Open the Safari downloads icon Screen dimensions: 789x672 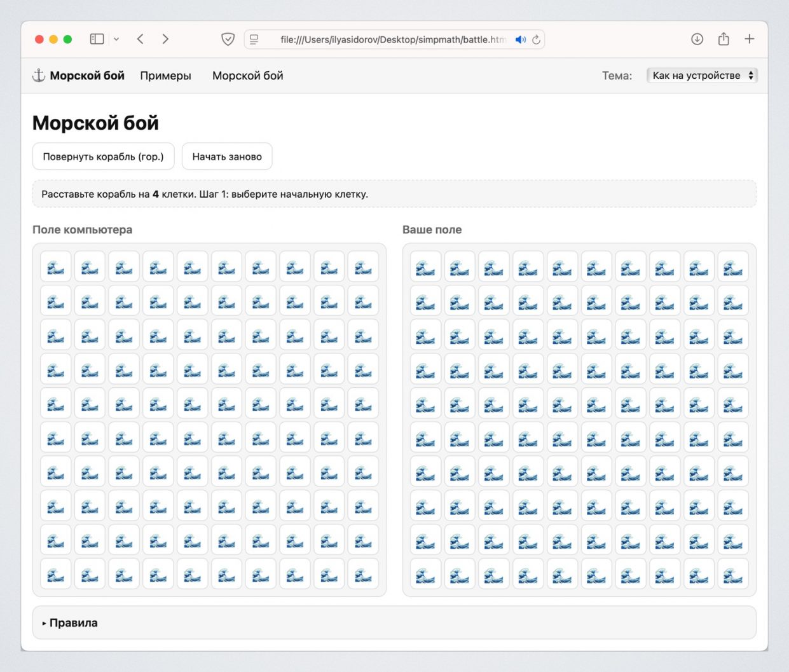[697, 39]
